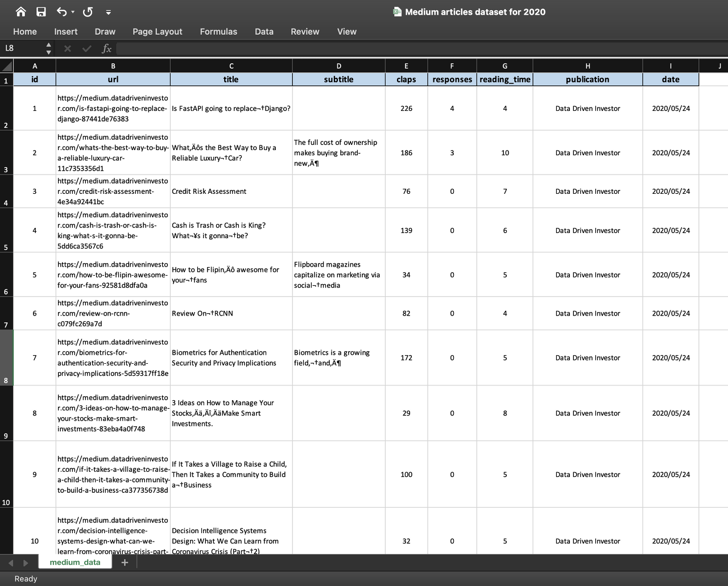
Task: Redo the last undone action
Action: coord(88,12)
